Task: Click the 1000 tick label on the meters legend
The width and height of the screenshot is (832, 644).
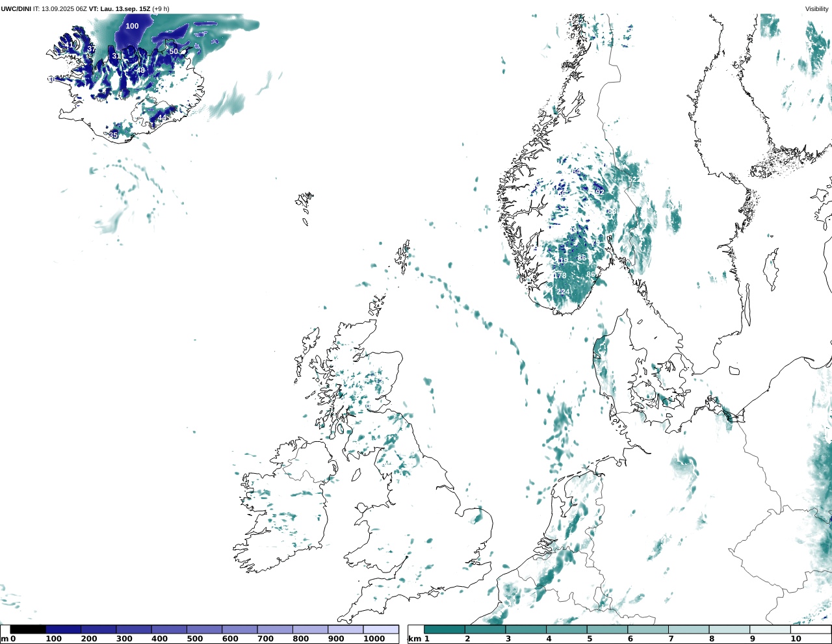Action: tap(374, 639)
